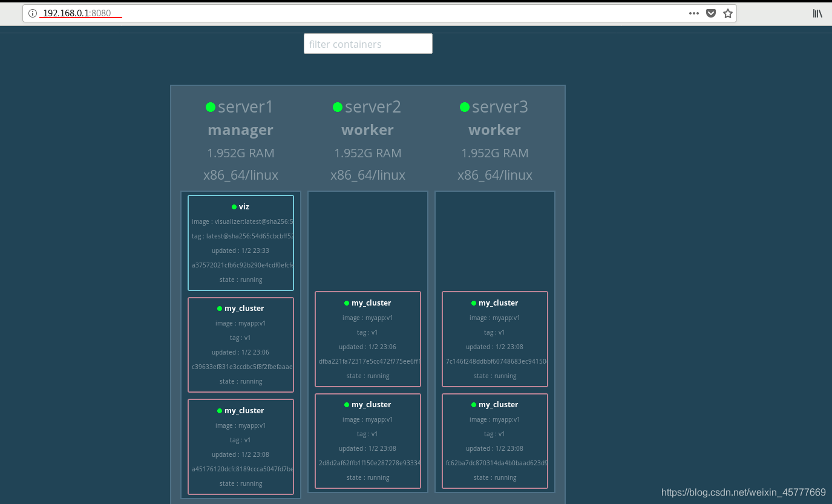
Task: Click the worker role label under server2
Action: [x=368, y=130]
